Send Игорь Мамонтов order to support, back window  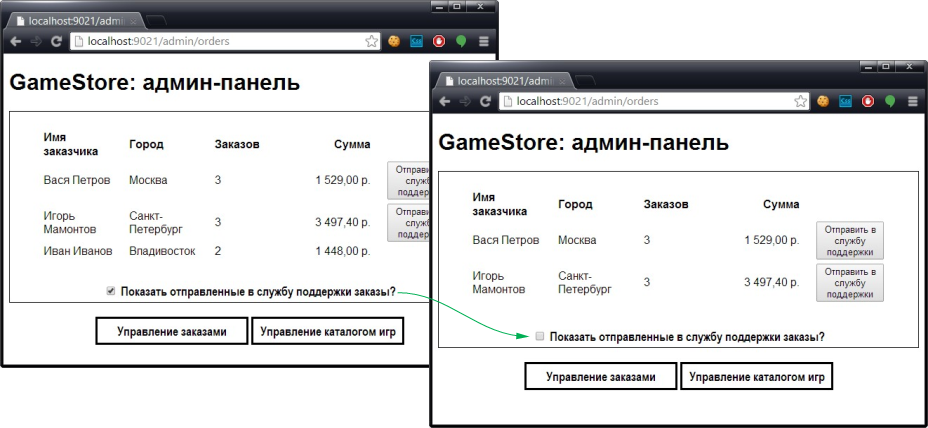coord(408,223)
